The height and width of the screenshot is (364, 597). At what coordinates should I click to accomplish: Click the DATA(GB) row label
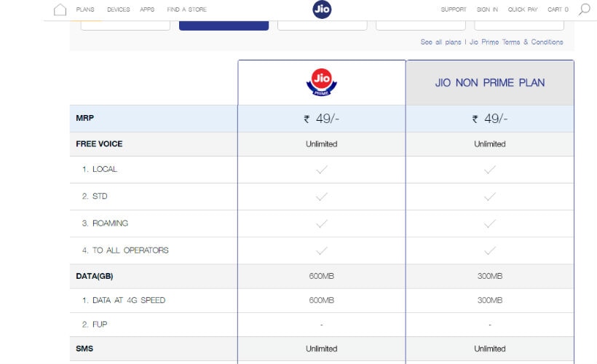tap(95, 276)
